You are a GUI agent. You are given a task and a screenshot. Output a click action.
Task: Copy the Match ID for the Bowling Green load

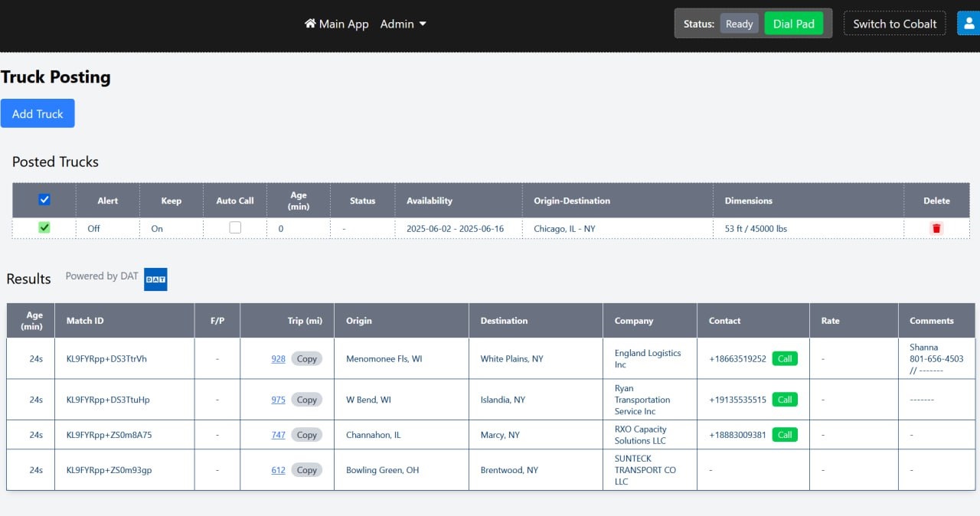tap(306, 469)
